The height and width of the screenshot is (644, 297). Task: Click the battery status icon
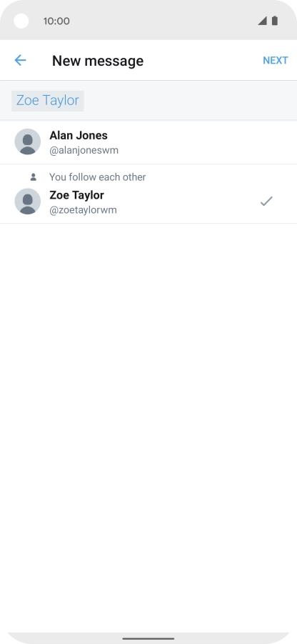pos(275,21)
